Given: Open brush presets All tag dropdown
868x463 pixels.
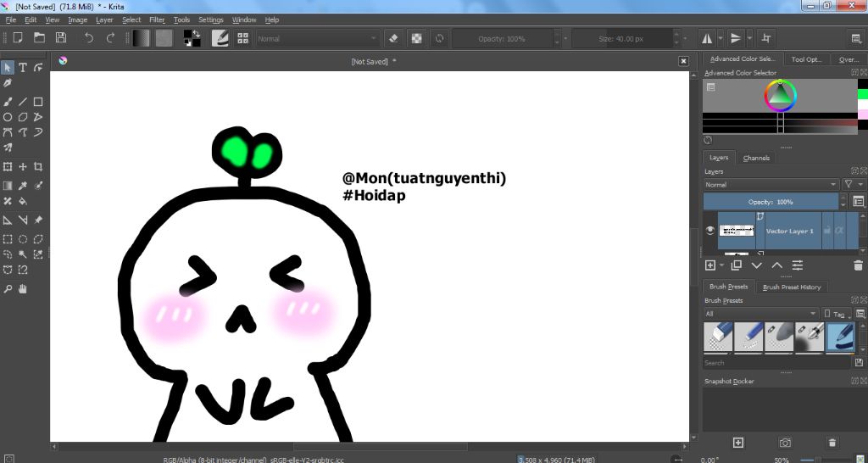Looking at the screenshot, I should [760, 314].
